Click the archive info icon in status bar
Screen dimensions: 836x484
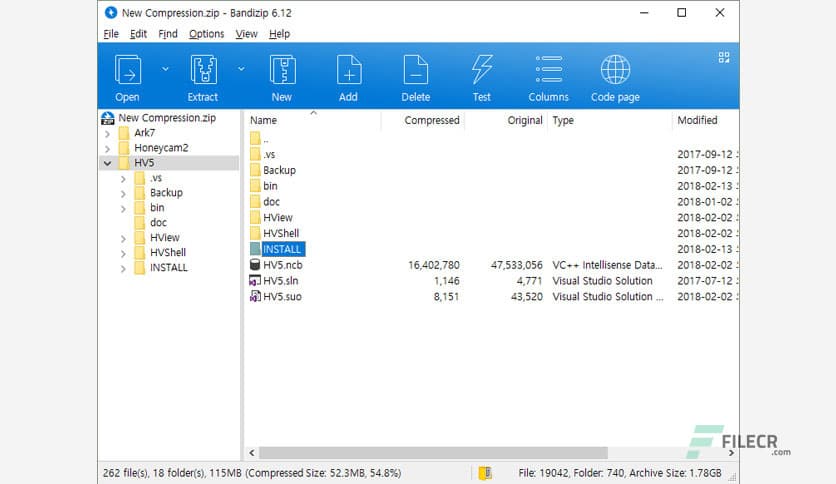pos(485,473)
